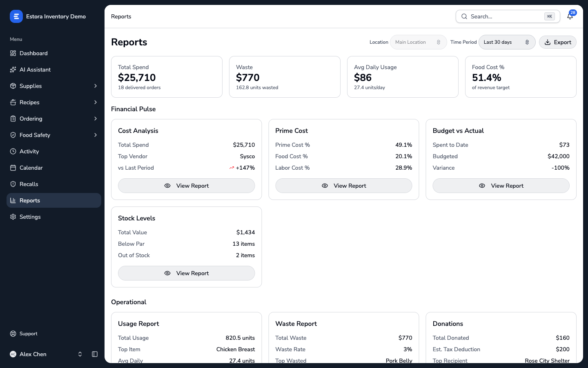This screenshot has height=368, width=588.
Task: Click the eye icon in Stock Levels
Action: 167,273
